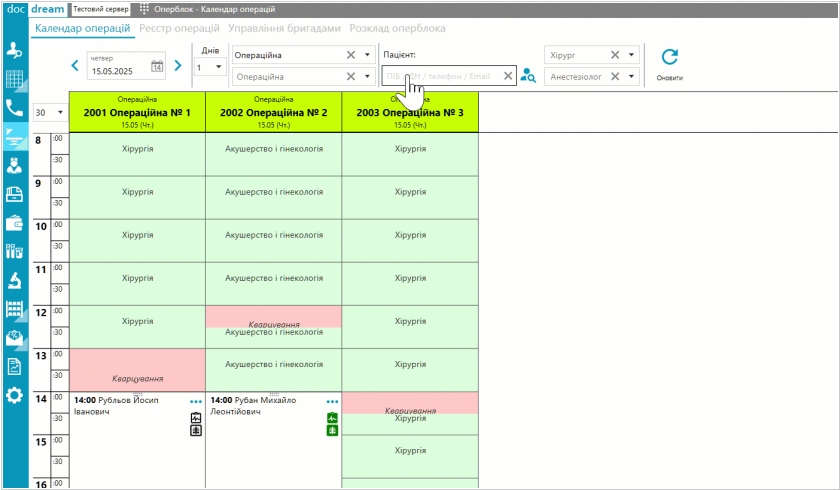Expand the Хірург filter dropdown

(x=632, y=55)
